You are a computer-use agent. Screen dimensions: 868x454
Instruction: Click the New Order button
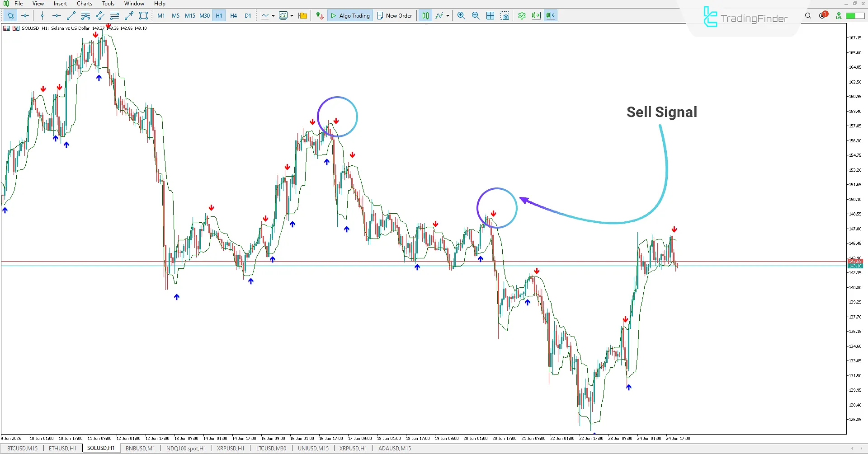394,15
